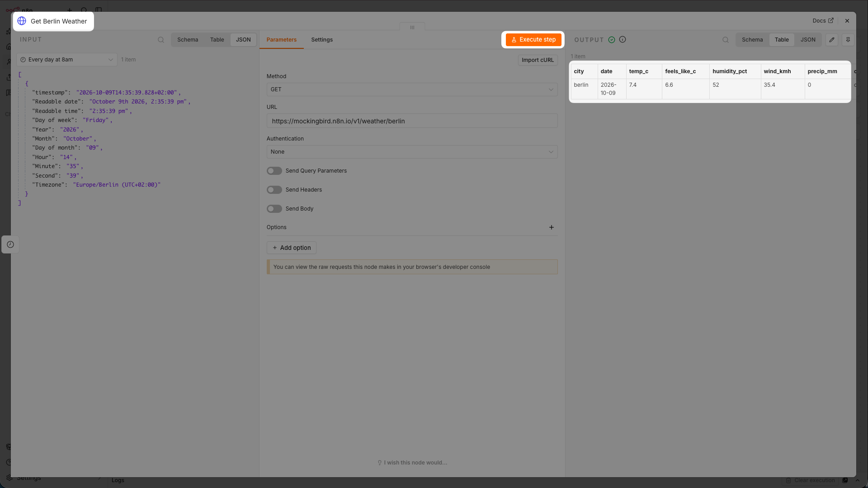Switch to the Parameters tab
Image resolution: width=868 pixels, height=488 pixels.
click(x=281, y=40)
